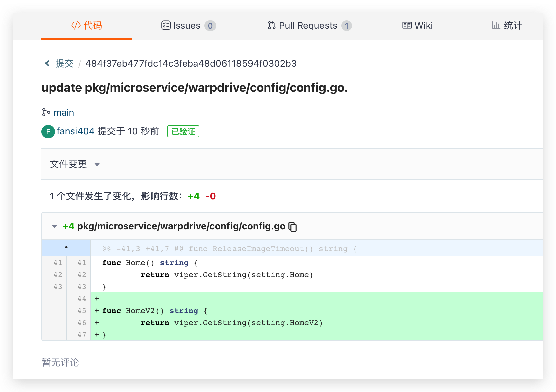Click the Pull Requests merge icon
This screenshot has height=392, width=556.
(x=272, y=25)
